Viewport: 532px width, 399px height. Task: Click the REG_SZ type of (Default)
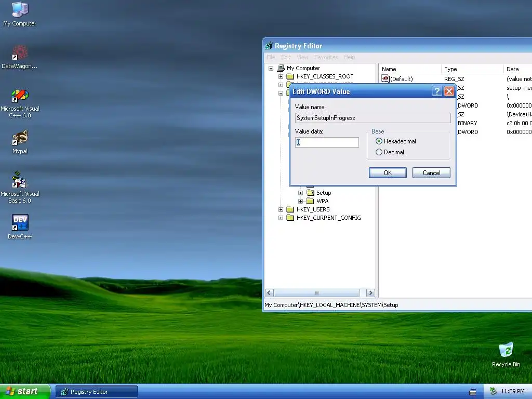point(454,79)
